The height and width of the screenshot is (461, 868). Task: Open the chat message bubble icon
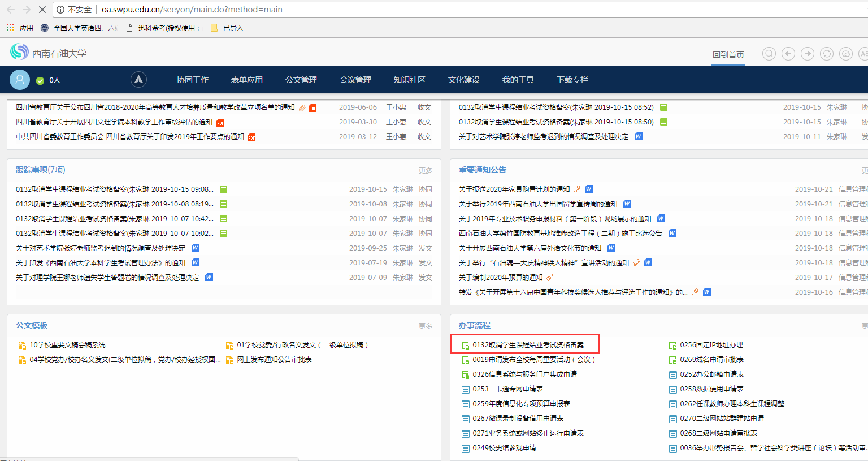coord(846,54)
